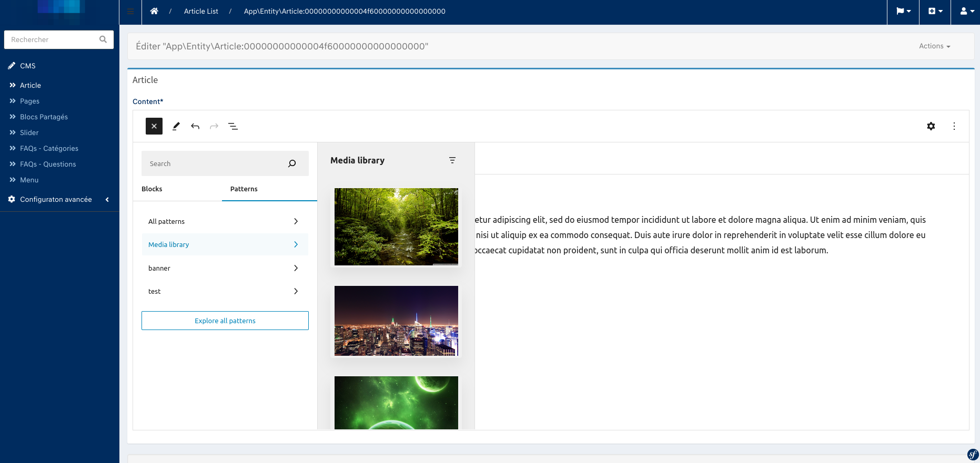
Task: Open the three-dot options menu
Action: coord(954,126)
